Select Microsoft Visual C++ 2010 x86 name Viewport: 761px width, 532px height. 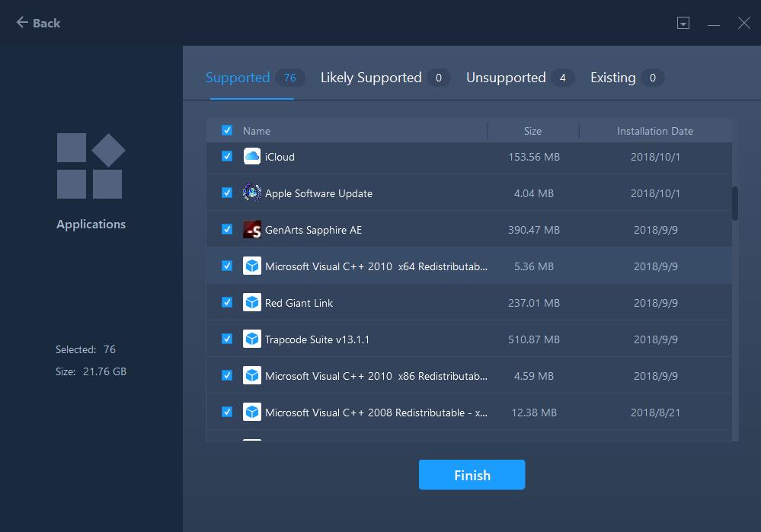(376, 376)
